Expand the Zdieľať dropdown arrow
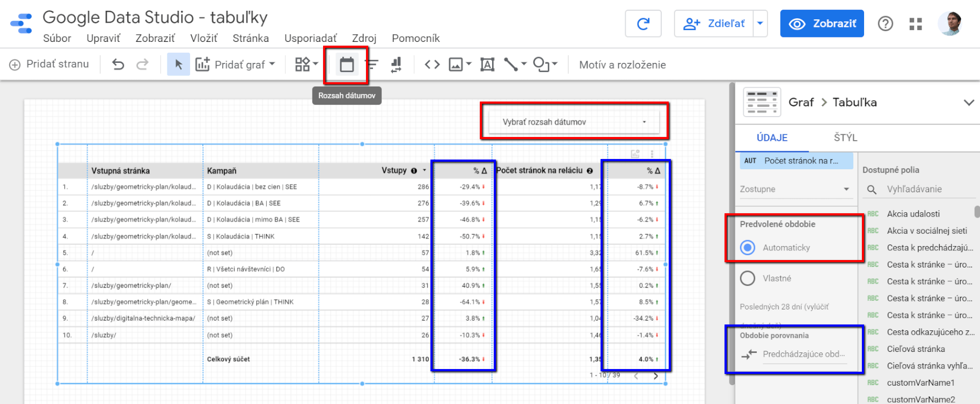 [760, 24]
